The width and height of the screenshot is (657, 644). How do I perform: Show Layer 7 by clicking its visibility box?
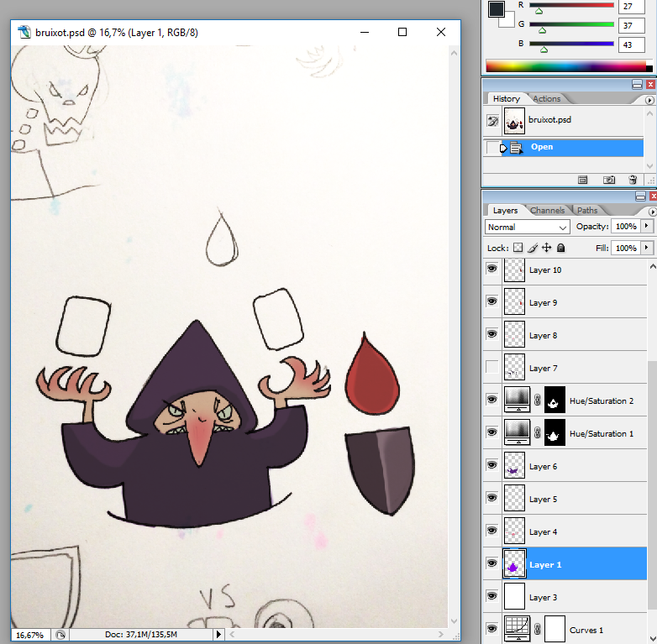492,367
